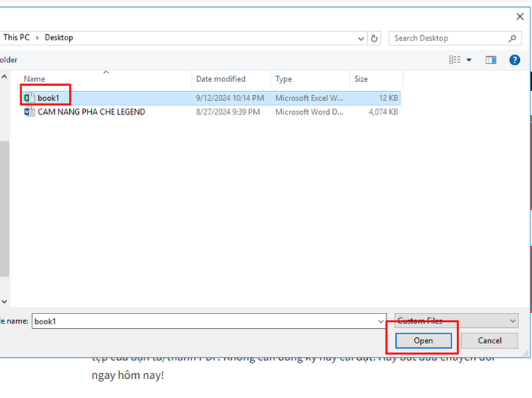Click the Word icon beside CAM NANG PHA CHE LEGEND
532x398 pixels.
29,112
